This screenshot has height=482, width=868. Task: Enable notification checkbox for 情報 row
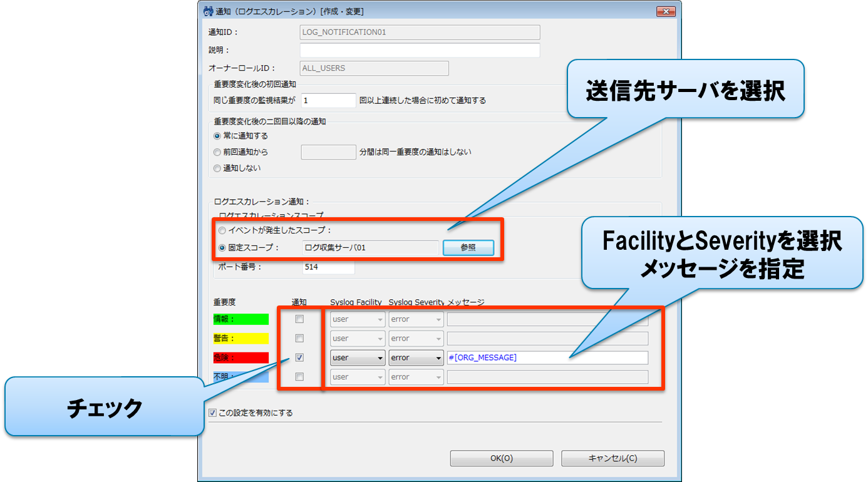299,319
